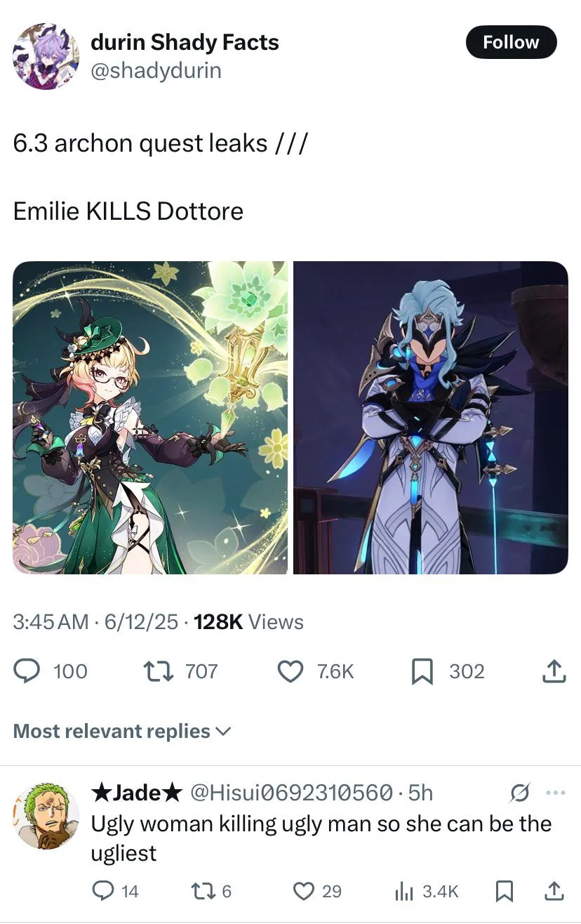Like the main post with 7.6K likes
This screenshot has height=924, width=581.
click(290, 671)
